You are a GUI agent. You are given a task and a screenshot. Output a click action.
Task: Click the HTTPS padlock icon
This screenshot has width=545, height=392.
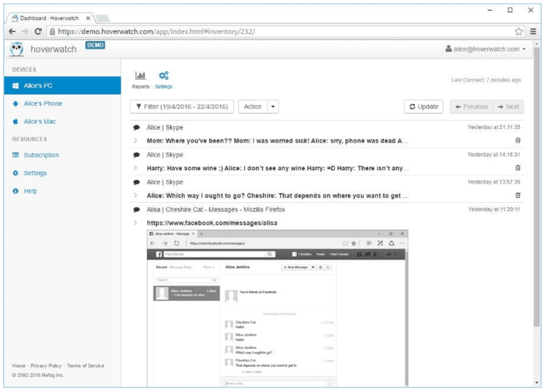[x=52, y=32]
